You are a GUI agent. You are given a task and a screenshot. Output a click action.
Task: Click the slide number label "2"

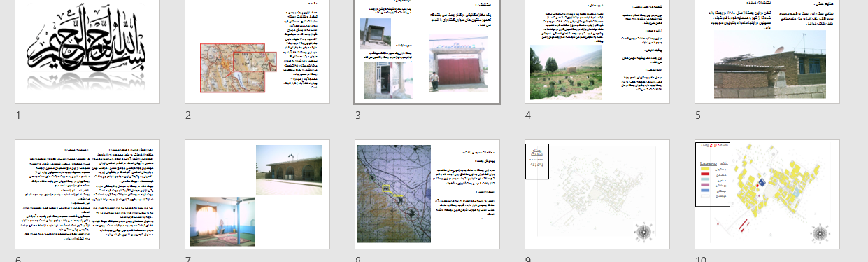click(188, 115)
